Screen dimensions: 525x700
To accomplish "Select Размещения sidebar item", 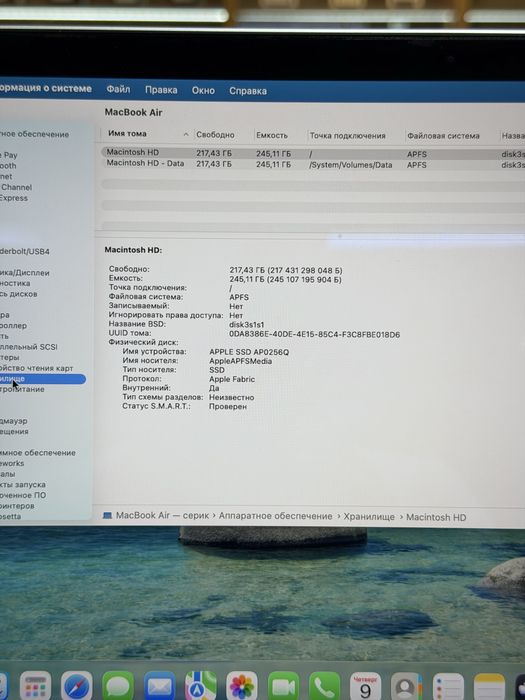I will [14, 432].
